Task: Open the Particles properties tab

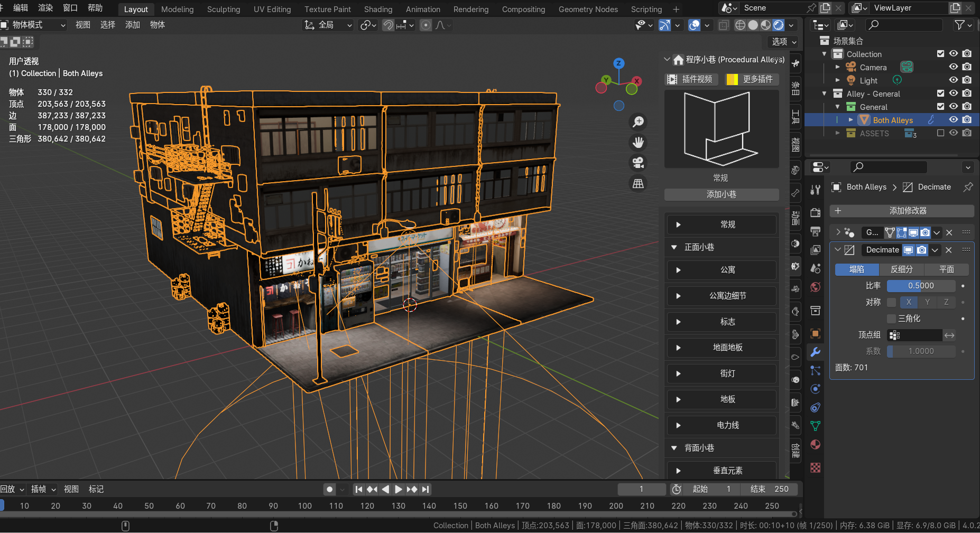Action: pos(816,371)
